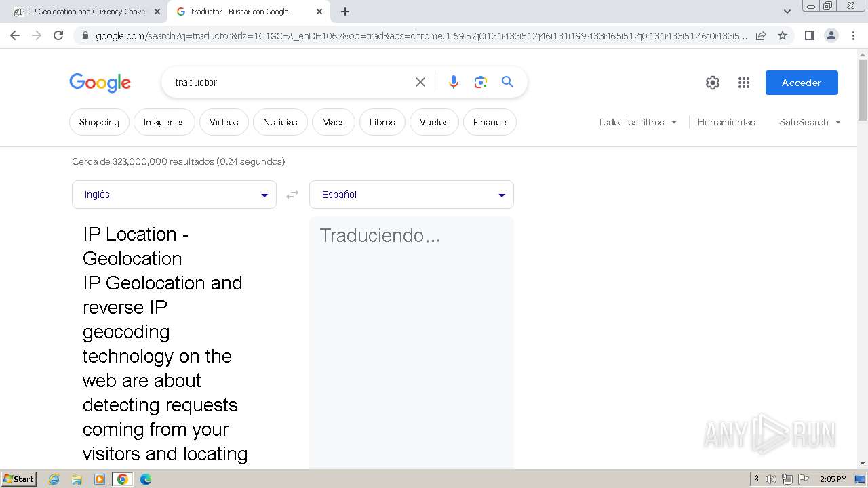868x488 pixels.
Task: Filter results by Videos
Action: click(224, 122)
